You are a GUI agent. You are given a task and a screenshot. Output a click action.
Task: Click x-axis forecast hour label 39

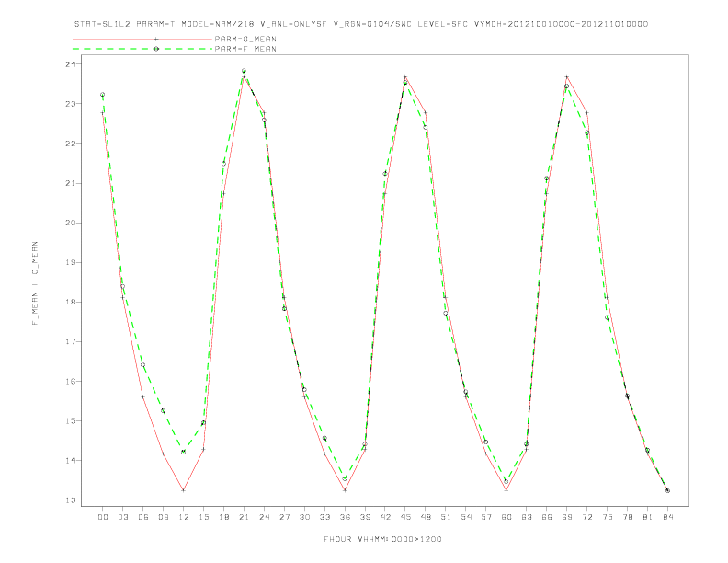[365, 517]
